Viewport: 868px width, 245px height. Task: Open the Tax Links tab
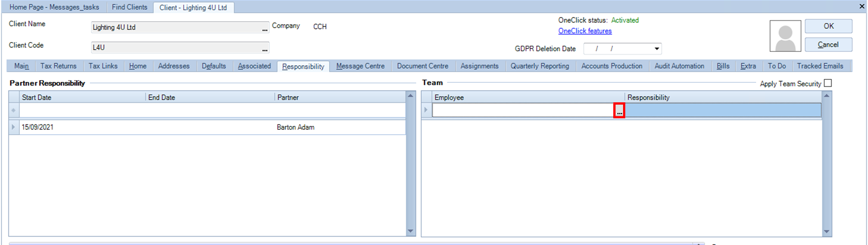pos(103,66)
